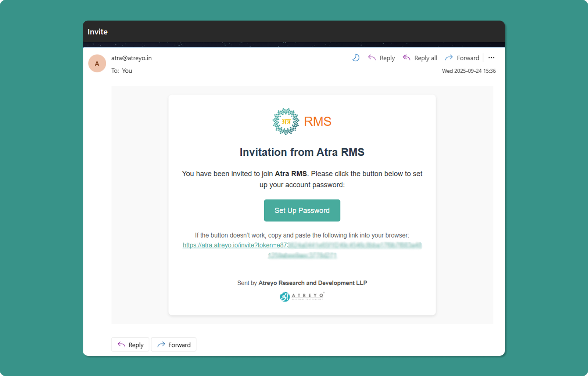Click Forward in the message header toolbar

pyautogui.click(x=462, y=58)
